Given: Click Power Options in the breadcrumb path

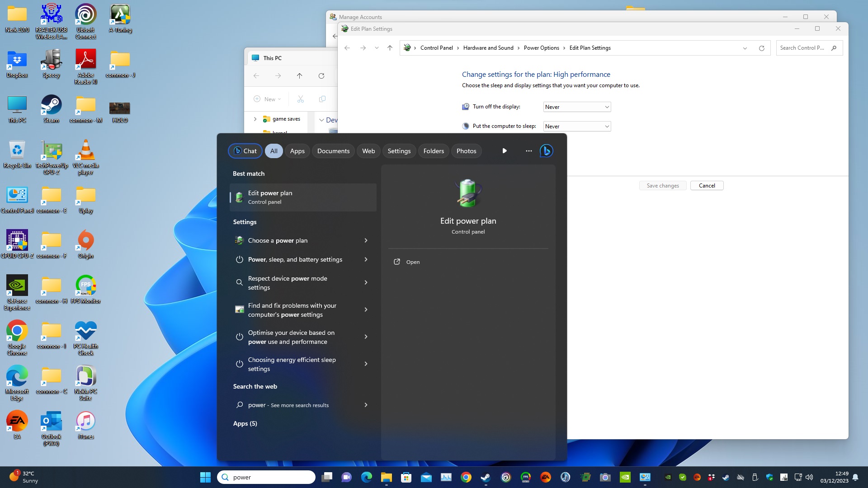Looking at the screenshot, I should tap(541, 48).
